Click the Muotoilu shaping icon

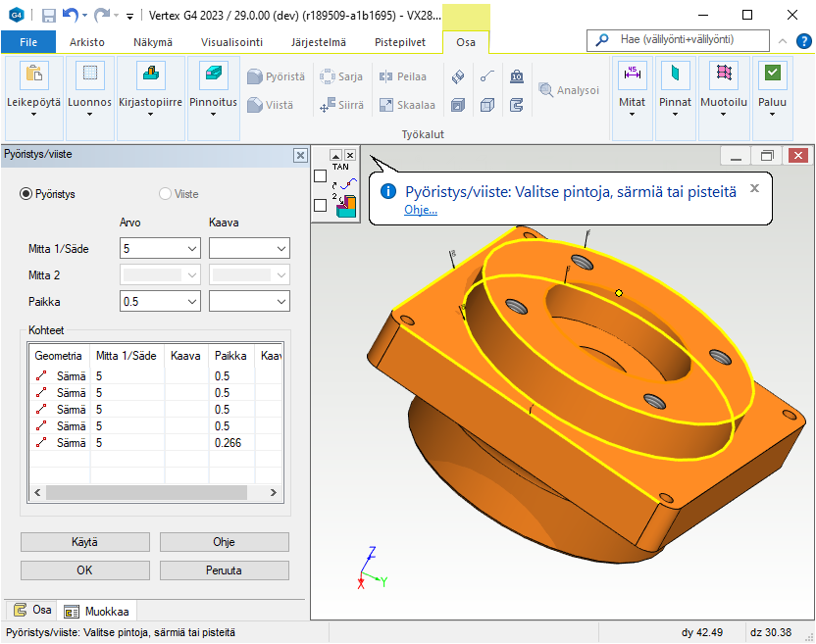(724, 74)
